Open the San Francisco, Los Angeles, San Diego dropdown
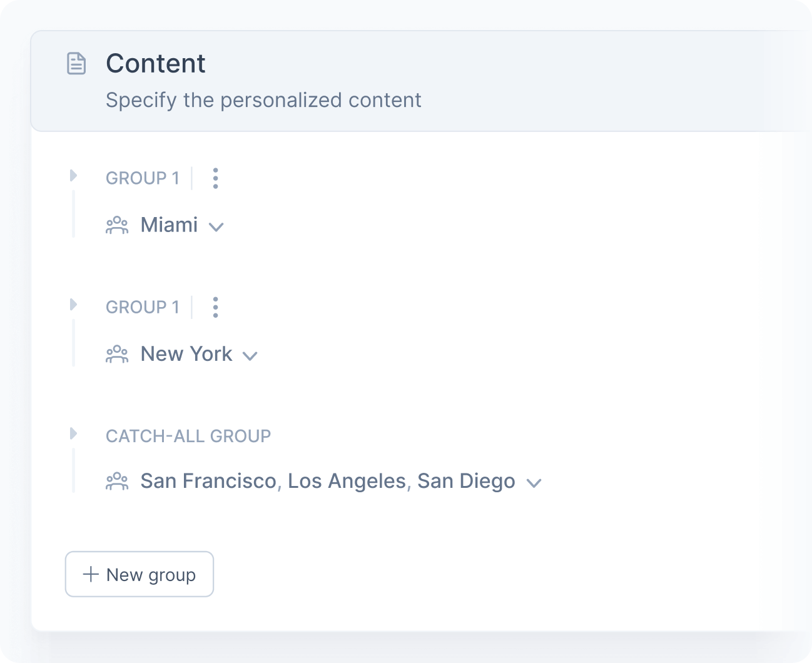The width and height of the screenshot is (812, 663). 535,483
